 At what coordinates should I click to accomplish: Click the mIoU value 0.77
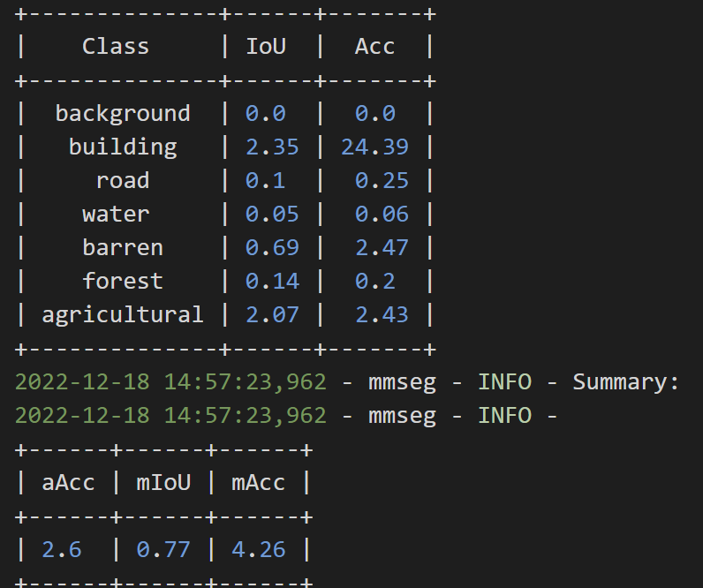coord(163,550)
